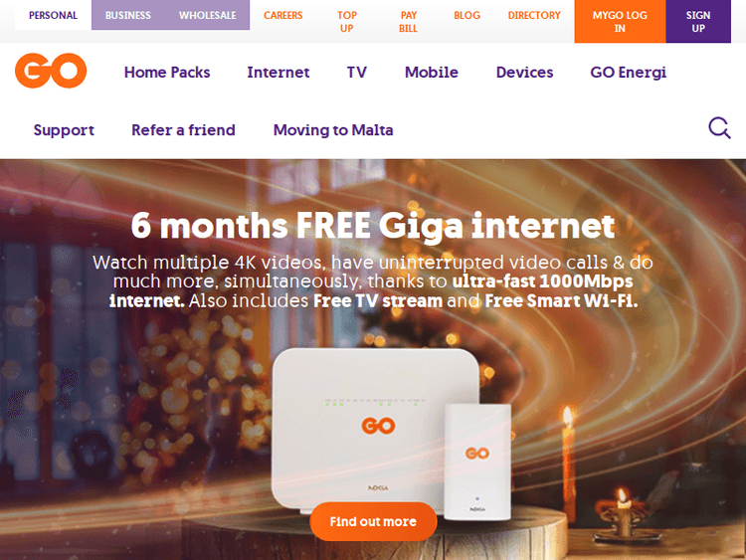Open the Mobile menu
Image resolution: width=746 pixels, height=560 pixels.
(x=432, y=73)
